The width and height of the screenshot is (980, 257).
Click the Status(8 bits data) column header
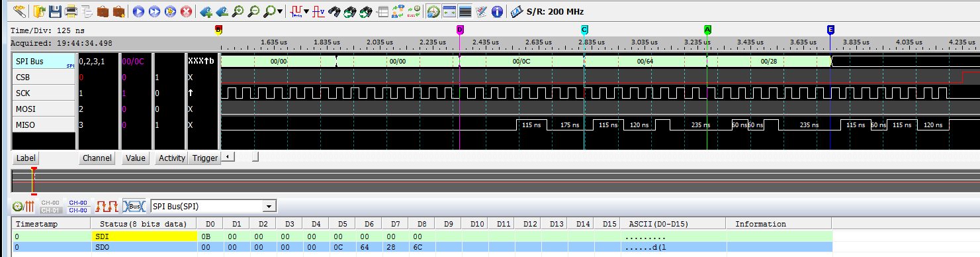(144, 224)
